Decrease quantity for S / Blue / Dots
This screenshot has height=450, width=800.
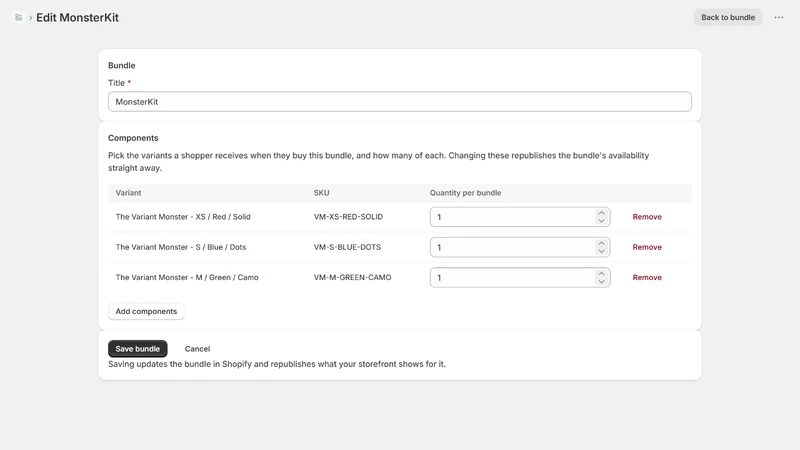pyautogui.click(x=602, y=251)
